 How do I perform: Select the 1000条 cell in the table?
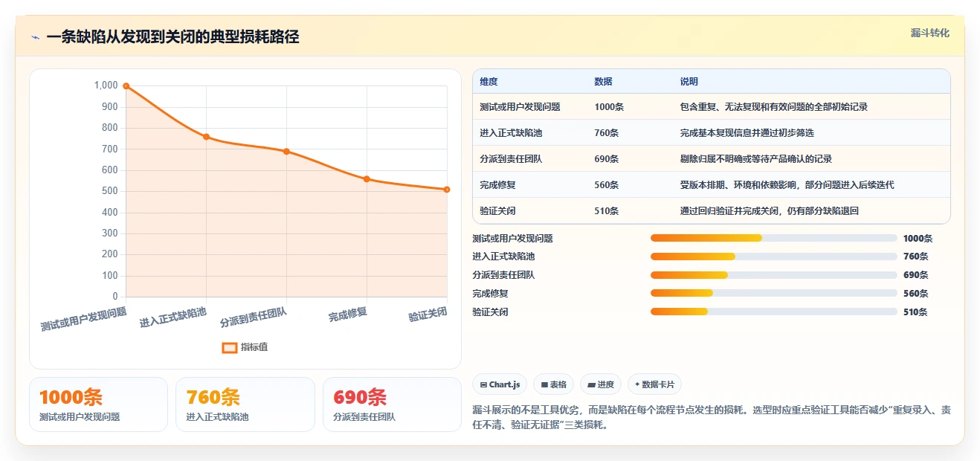point(609,107)
